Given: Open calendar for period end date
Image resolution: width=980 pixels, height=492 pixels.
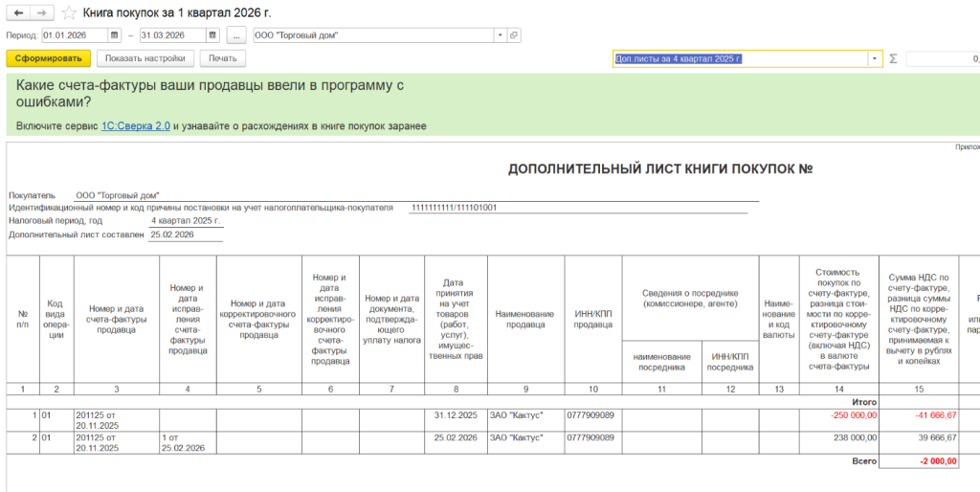Looking at the screenshot, I should (x=212, y=35).
